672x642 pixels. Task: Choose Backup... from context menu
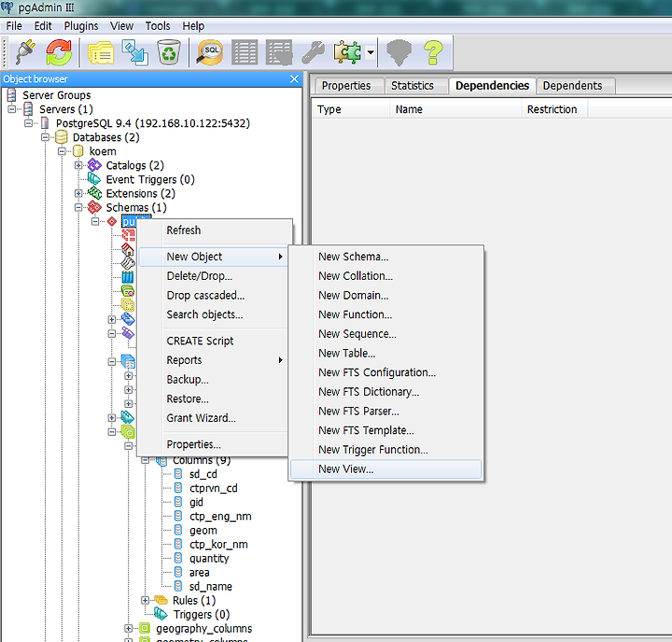coord(213,380)
